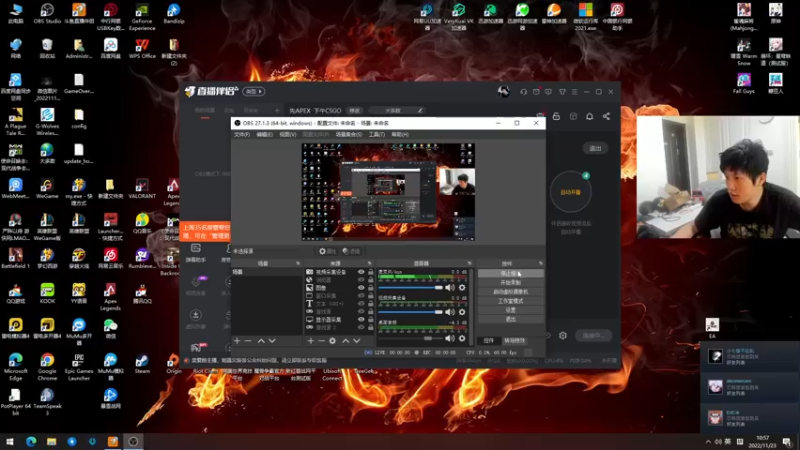The image size is (800, 450).
Task: Click the share icon in 直播伴侣
Action: (606, 116)
